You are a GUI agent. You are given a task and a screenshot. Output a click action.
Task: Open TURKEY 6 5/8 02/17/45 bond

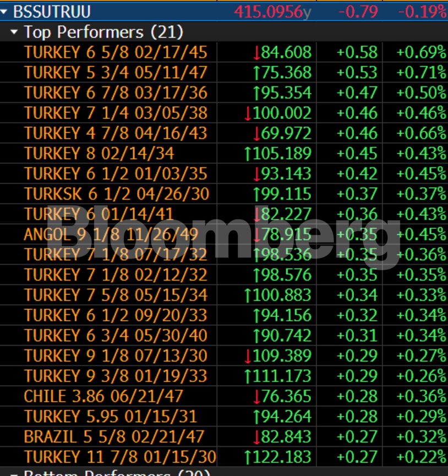(116, 52)
